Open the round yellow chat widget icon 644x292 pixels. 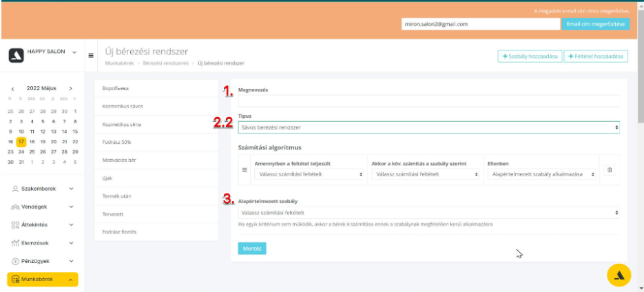619,275
